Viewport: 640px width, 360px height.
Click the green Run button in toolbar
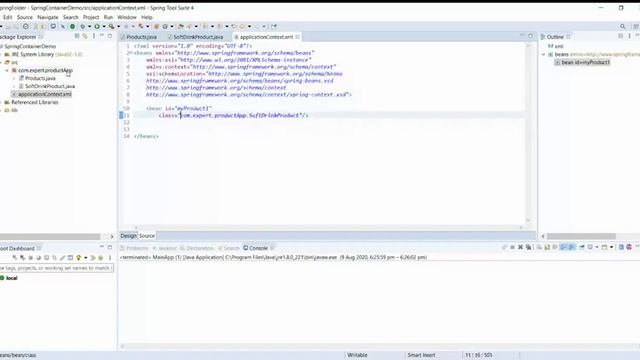[x=97, y=27]
